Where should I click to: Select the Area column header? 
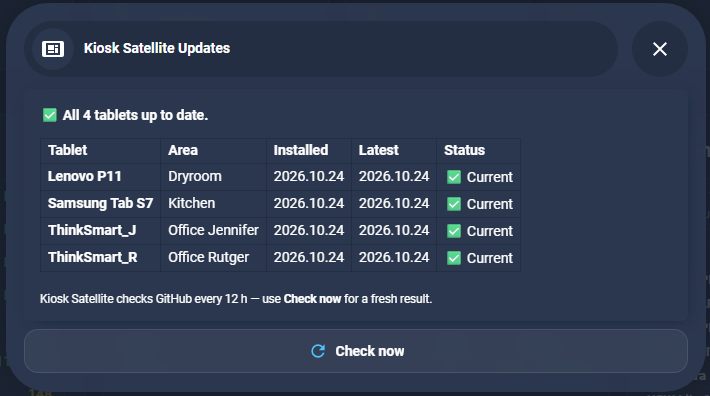click(213, 150)
